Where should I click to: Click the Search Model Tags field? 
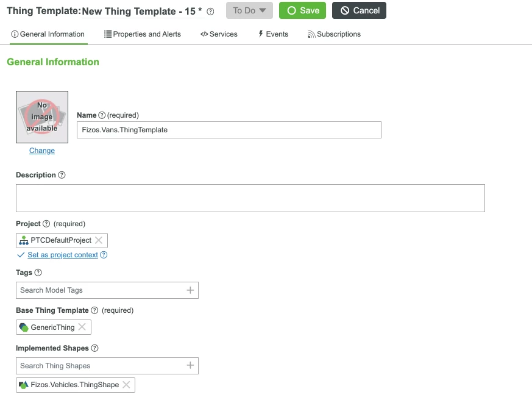(x=107, y=290)
